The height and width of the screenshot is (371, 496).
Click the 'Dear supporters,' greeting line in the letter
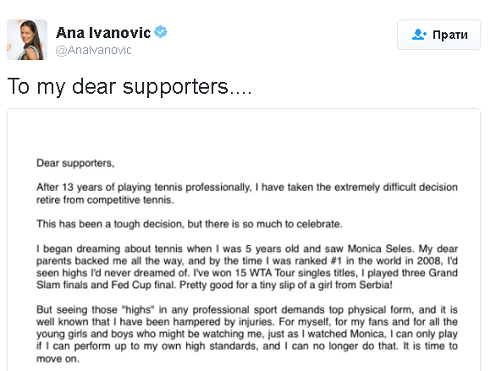click(75, 163)
